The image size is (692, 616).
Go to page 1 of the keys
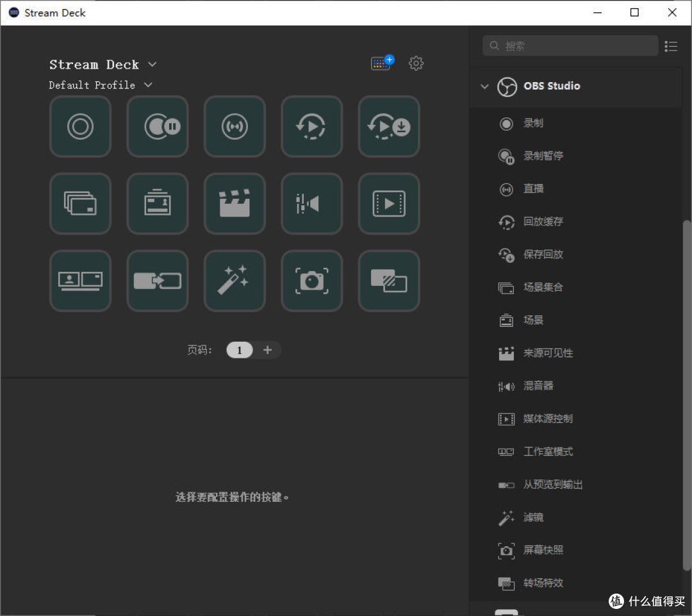(x=239, y=350)
